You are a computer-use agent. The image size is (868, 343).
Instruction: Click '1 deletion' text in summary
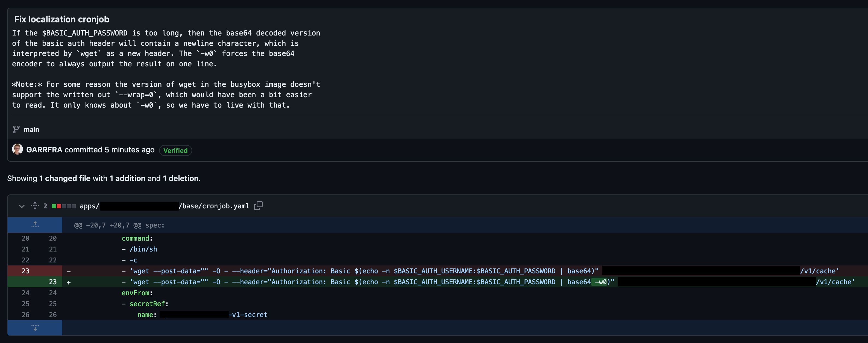click(x=181, y=178)
